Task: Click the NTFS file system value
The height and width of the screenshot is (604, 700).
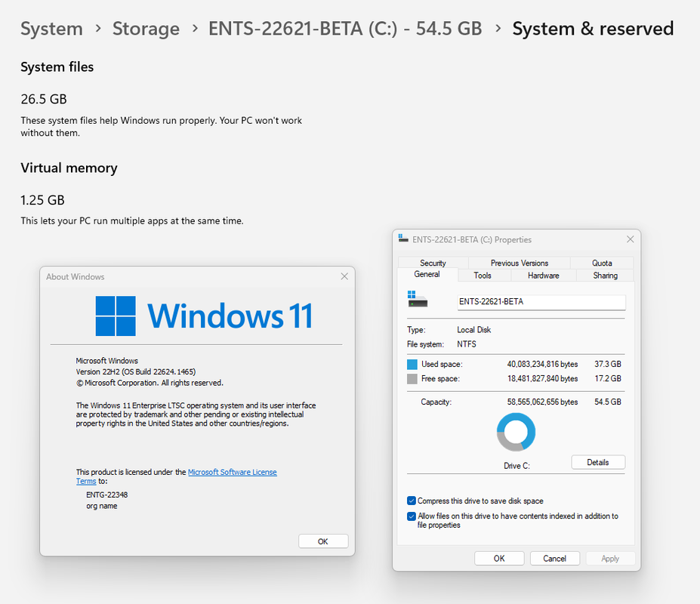Action: (x=467, y=344)
